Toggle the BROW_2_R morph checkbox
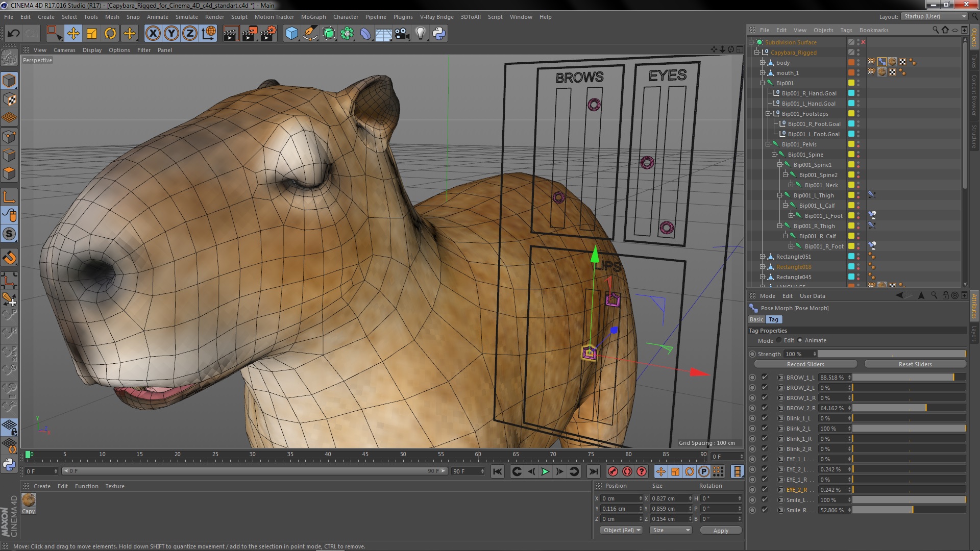The height and width of the screenshot is (551, 980). 765,408
